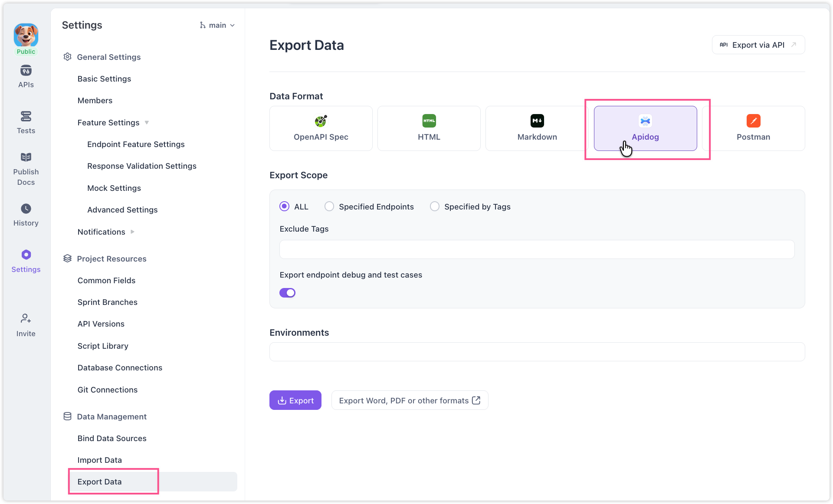The height and width of the screenshot is (504, 833).
Task: Select Specified by Tags radio option
Action: pos(435,206)
